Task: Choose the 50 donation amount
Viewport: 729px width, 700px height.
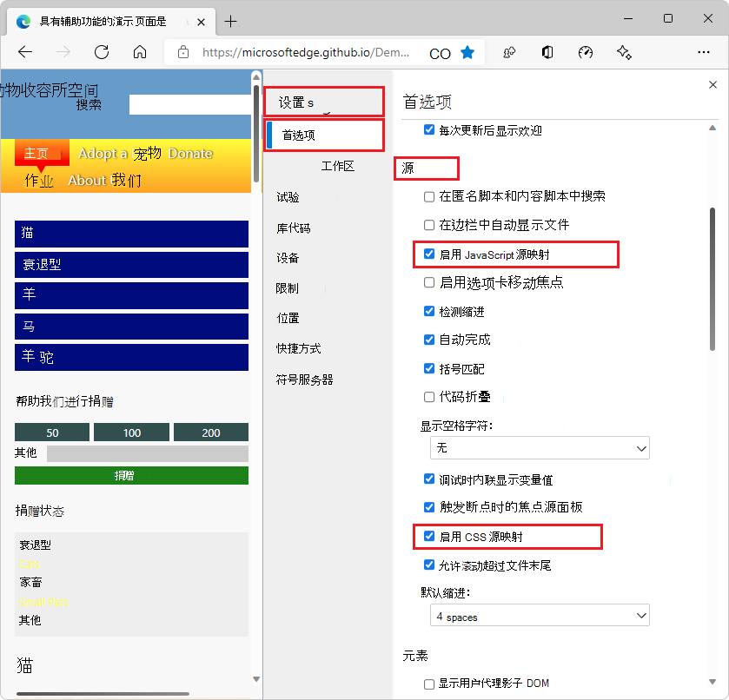Action: pyautogui.click(x=52, y=433)
